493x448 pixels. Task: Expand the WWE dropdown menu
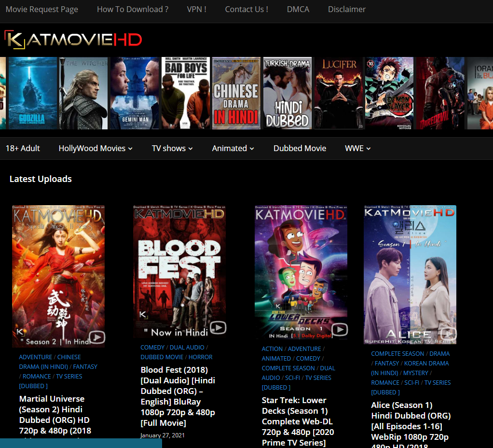[x=358, y=148]
